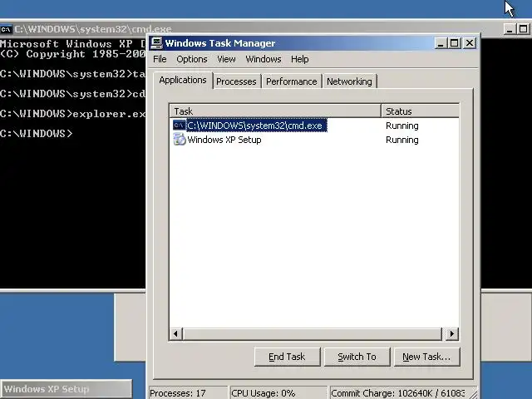Screen dimensions: 532x399
Task: Click the Processes: 17 status bar entry
Action: tap(188, 393)
